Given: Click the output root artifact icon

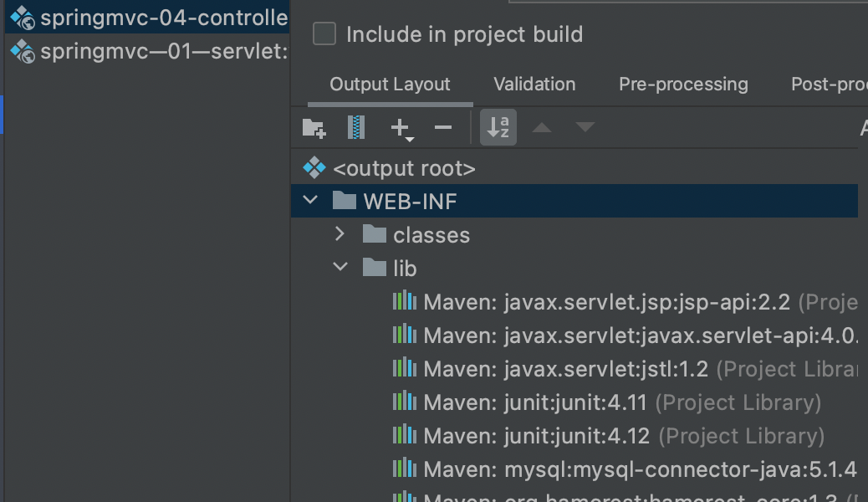Looking at the screenshot, I should 315,167.
